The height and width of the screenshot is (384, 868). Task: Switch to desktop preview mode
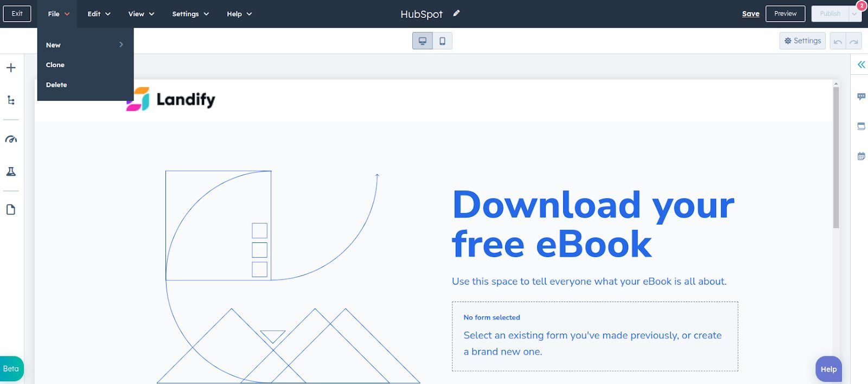[423, 41]
